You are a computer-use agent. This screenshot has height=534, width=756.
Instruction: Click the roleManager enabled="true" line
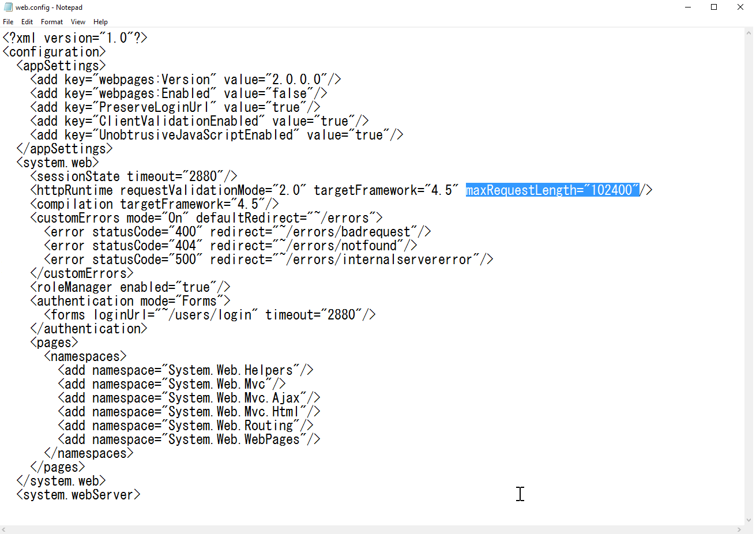[x=130, y=287]
